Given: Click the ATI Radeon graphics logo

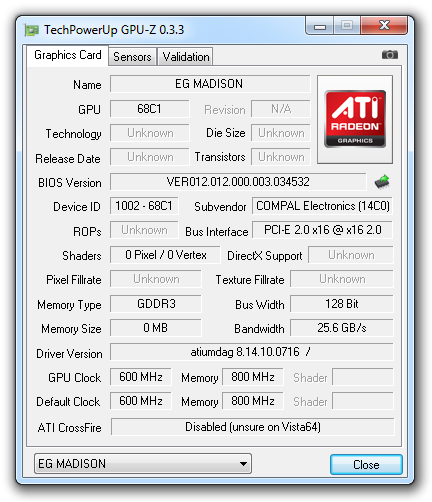Looking at the screenshot, I should 355,119.
